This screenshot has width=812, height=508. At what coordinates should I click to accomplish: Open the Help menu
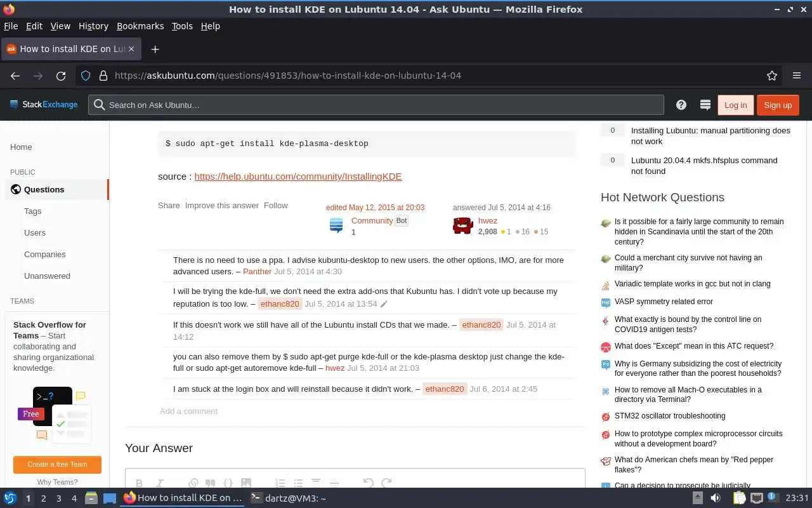[211, 26]
